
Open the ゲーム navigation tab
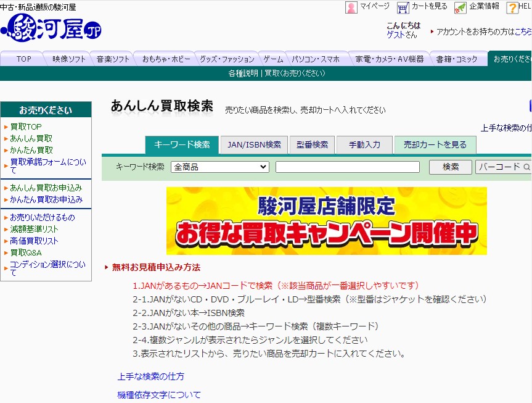coord(273,59)
